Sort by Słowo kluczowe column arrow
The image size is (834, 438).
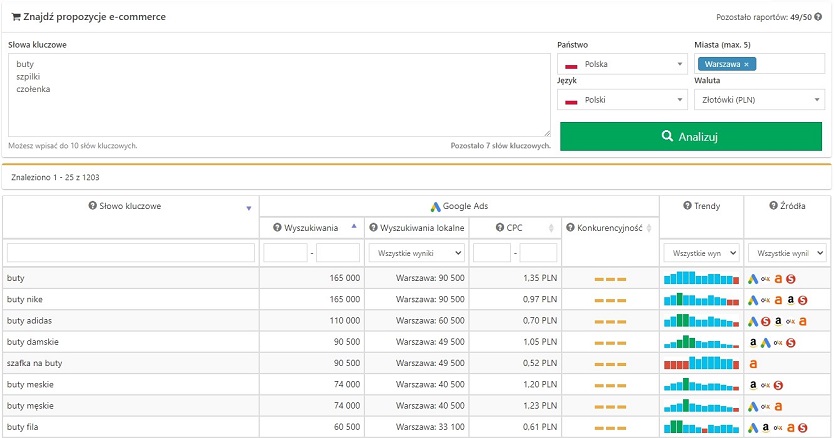click(249, 208)
